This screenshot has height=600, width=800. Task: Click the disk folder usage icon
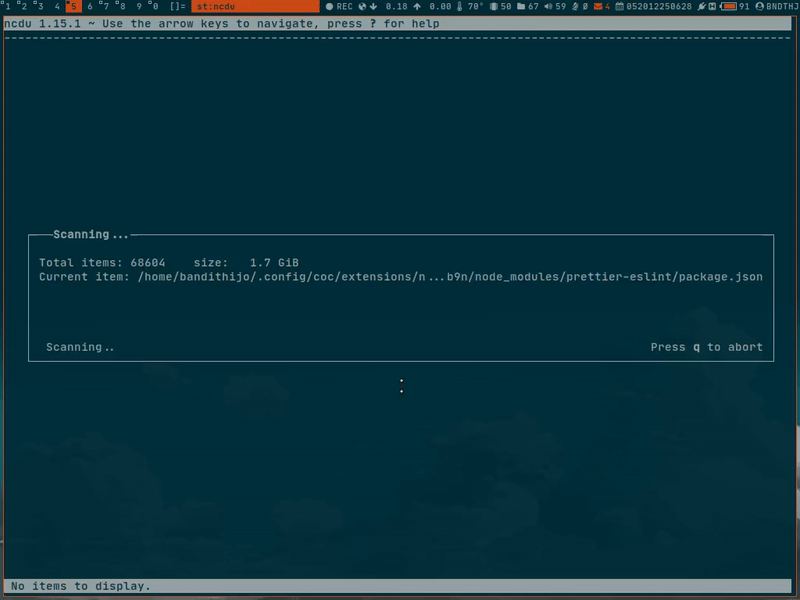[x=520, y=7]
